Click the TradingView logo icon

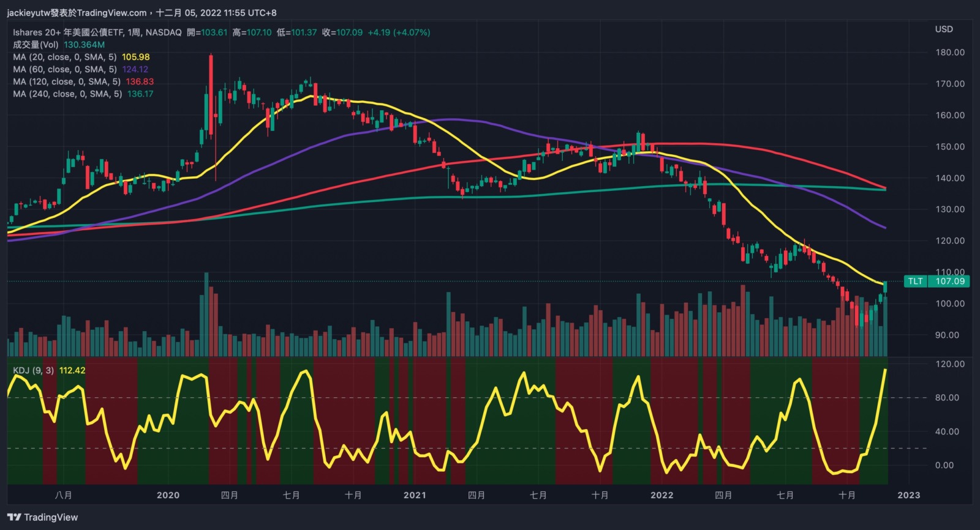[15, 517]
